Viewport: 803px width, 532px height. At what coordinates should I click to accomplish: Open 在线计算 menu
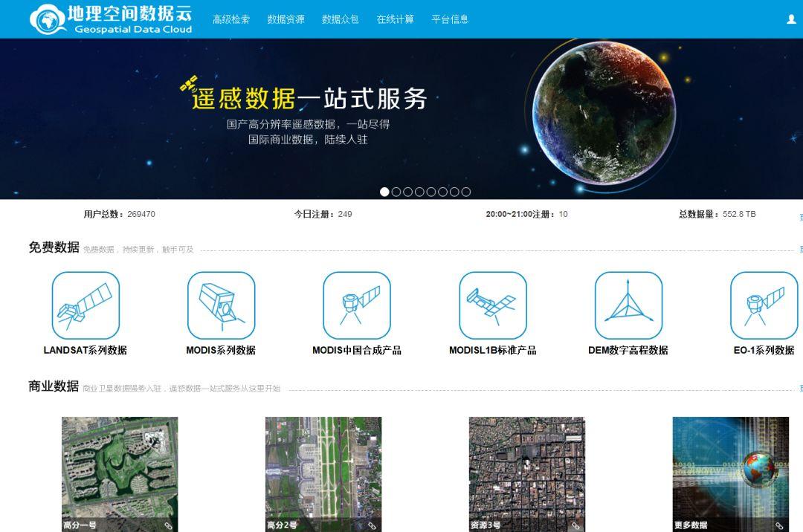point(395,19)
